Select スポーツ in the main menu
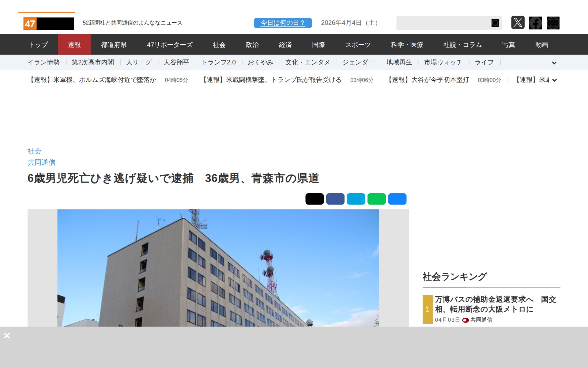This screenshot has width=588, height=368. tap(358, 45)
